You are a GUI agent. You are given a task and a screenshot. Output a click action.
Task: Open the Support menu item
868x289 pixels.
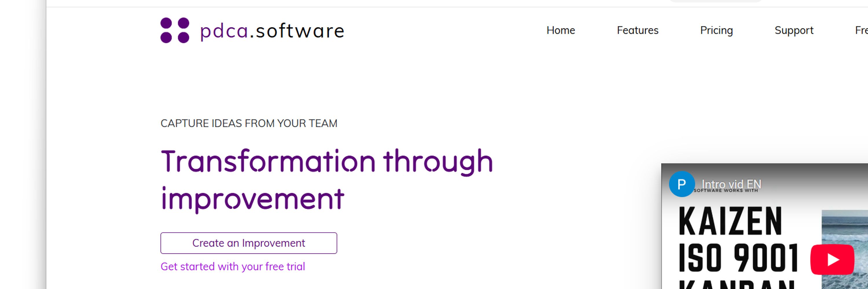point(794,30)
